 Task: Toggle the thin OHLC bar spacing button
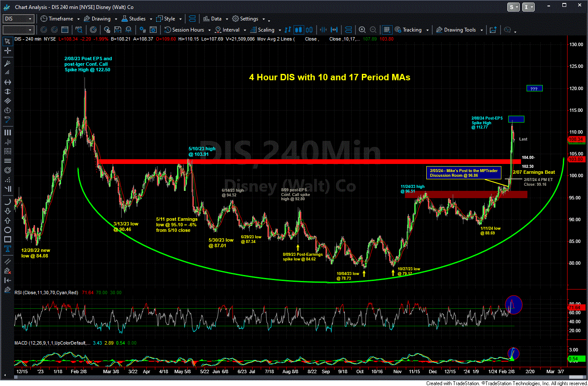click(323, 30)
